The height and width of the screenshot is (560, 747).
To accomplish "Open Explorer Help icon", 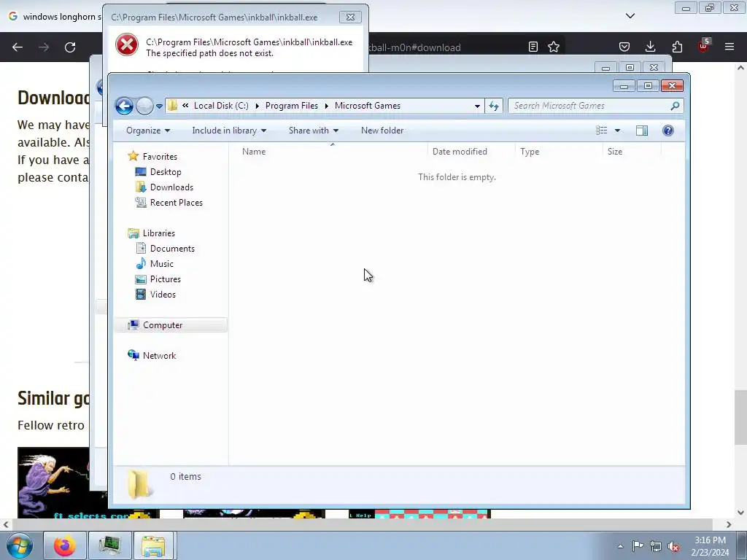I will [x=668, y=131].
